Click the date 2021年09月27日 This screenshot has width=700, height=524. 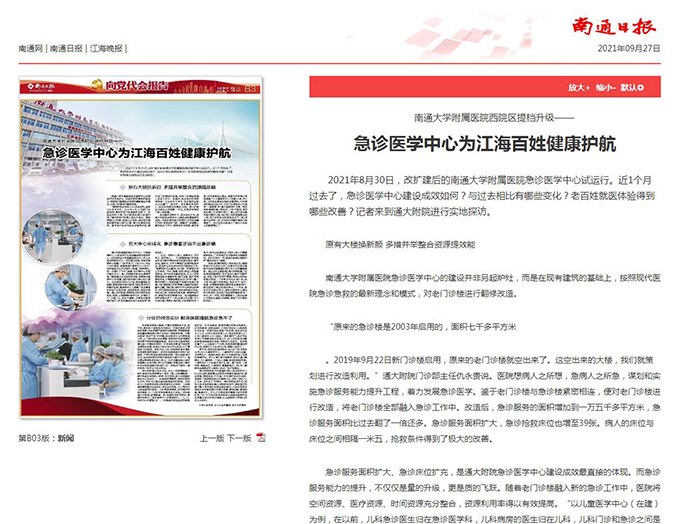tap(629, 48)
